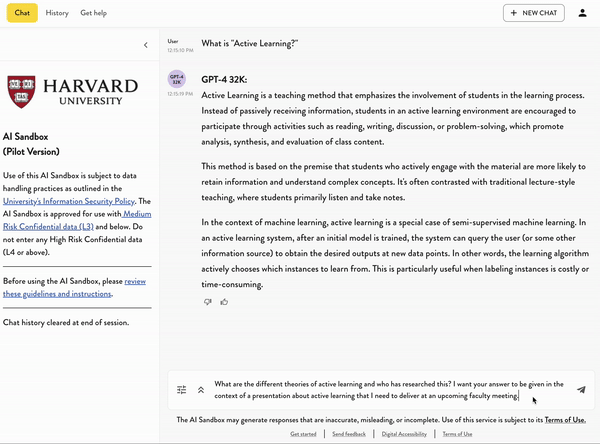This screenshot has height=444, width=600.
Task: Click the GPT-4 32K model avatar
Action: (176, 79)
